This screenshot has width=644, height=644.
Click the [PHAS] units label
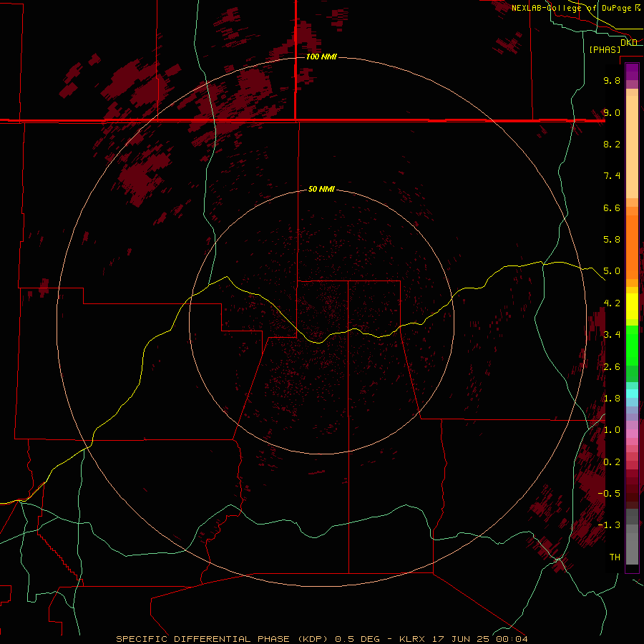[x=605, y=49]
